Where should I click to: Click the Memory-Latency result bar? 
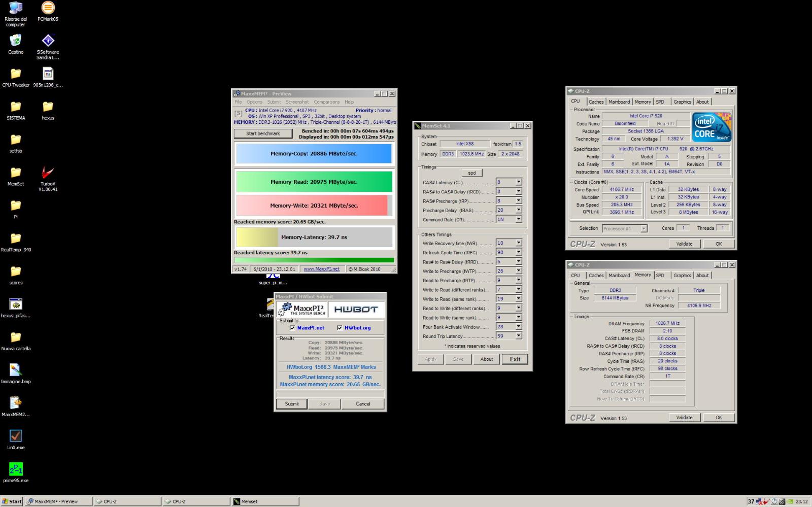(x=314, y=237)
